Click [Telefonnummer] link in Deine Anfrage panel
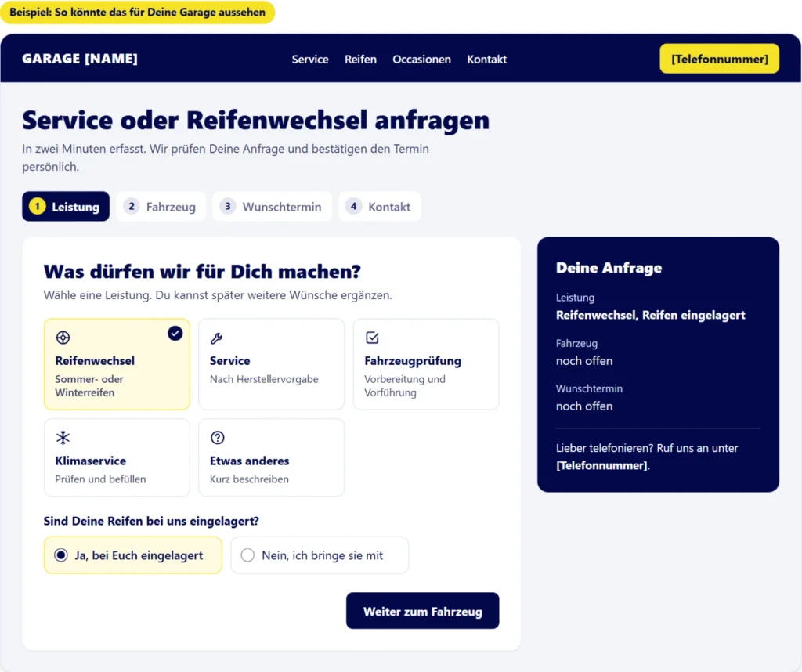 (602, 466)
